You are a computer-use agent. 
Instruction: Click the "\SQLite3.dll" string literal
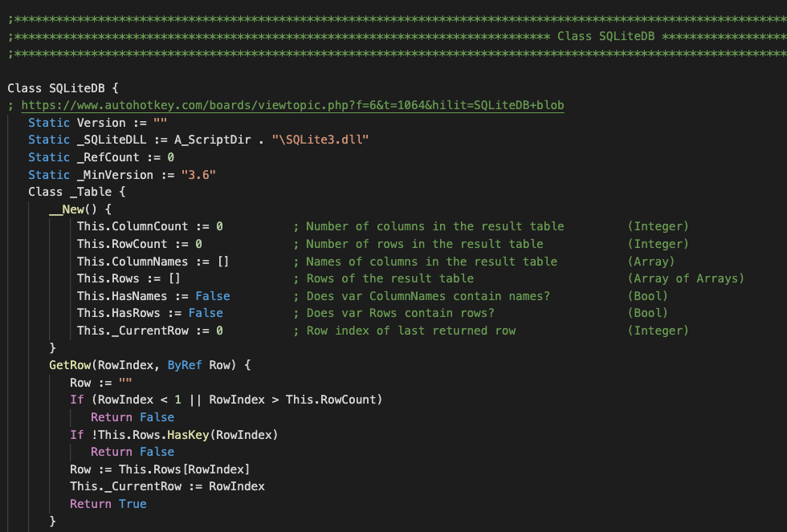[x=320, y=140]
